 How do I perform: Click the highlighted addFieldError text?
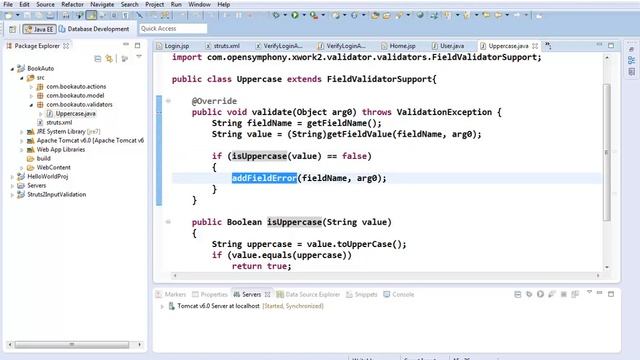coord(264,178)
